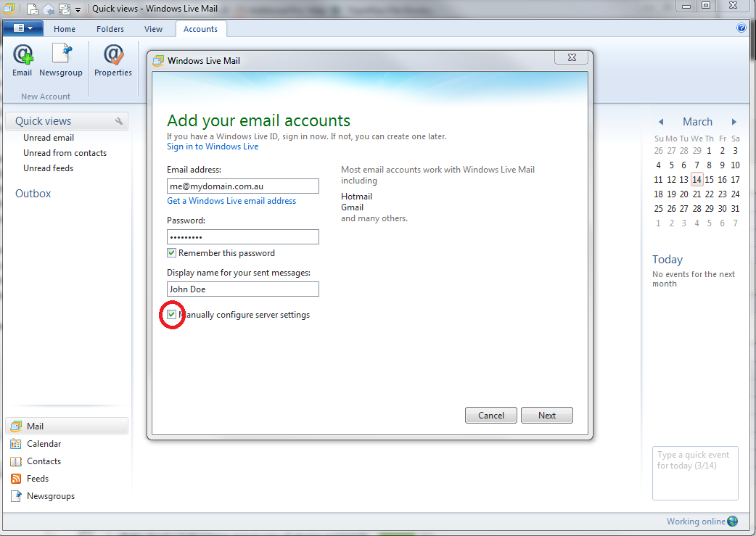Click the Working online globe icon
This screenshot has height=536, width=756.
(x=732, y=521)
